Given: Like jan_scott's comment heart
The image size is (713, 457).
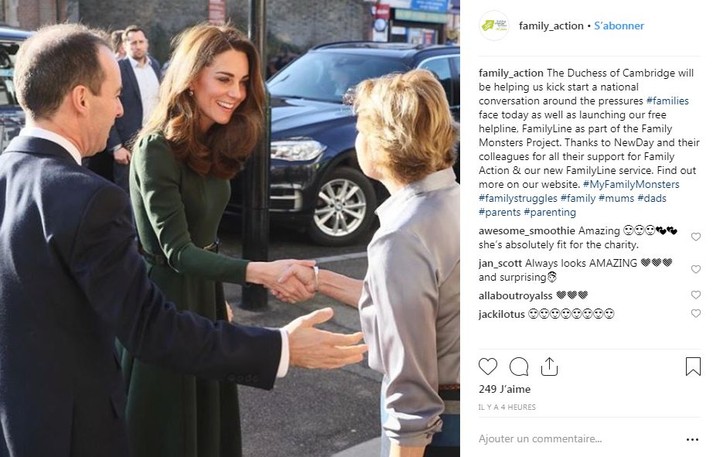Looking at the screenshot, I should point(695,269).
